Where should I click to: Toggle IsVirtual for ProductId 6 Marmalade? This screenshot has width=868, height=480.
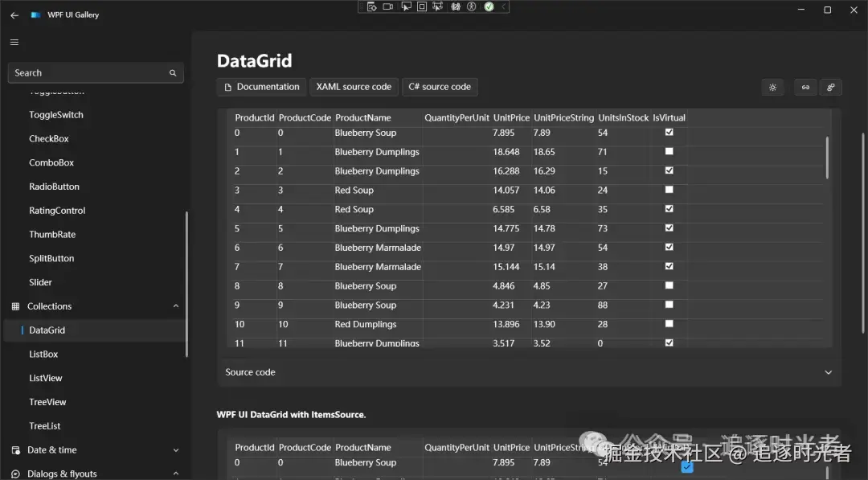coord(669,247)
